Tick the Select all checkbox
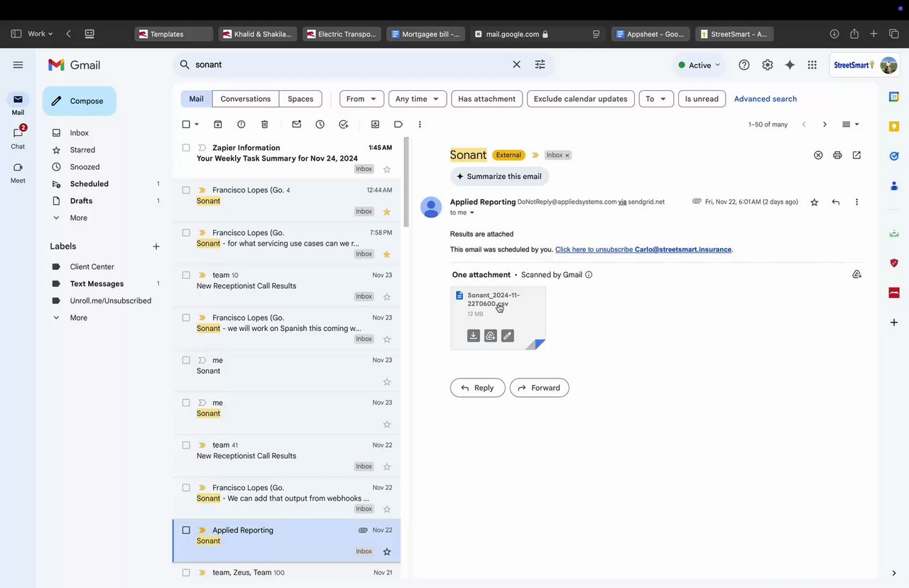Viewport: 909px width, 588px height. point(186,124)
